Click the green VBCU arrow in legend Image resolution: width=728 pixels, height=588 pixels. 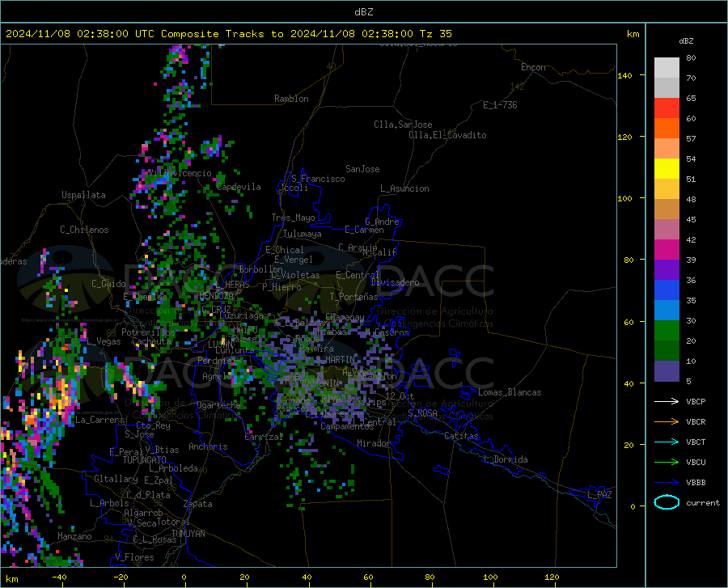coord(667,462)
